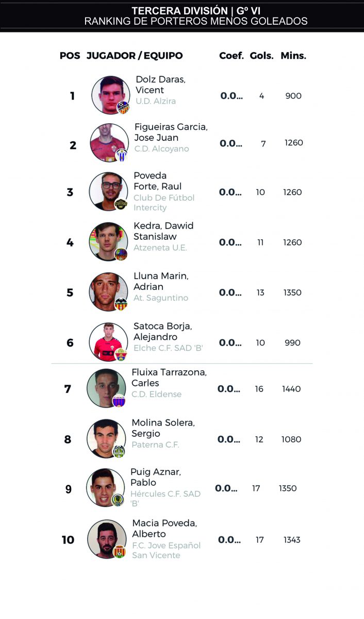Select the Mins. column header
The height and width of the screenshot is (619, 364).
coord(293,56)
